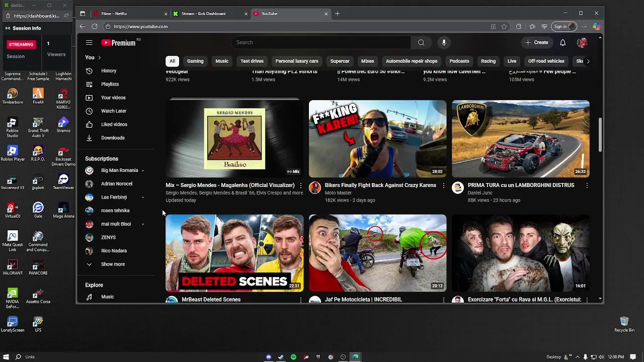Open Recycle Bin on the desktop
This screenshot has width=644, height=362.
coord(624,324)
